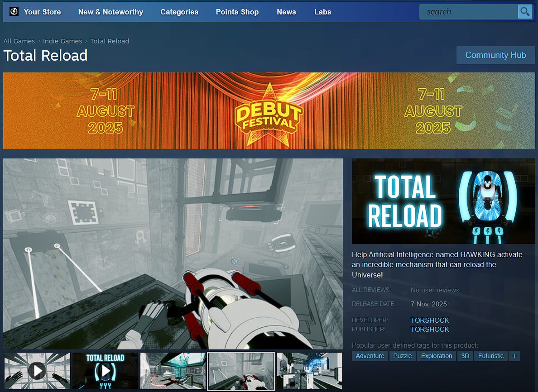Open the News tab
This screenshot has width=538, height=392.
(286, 12)
